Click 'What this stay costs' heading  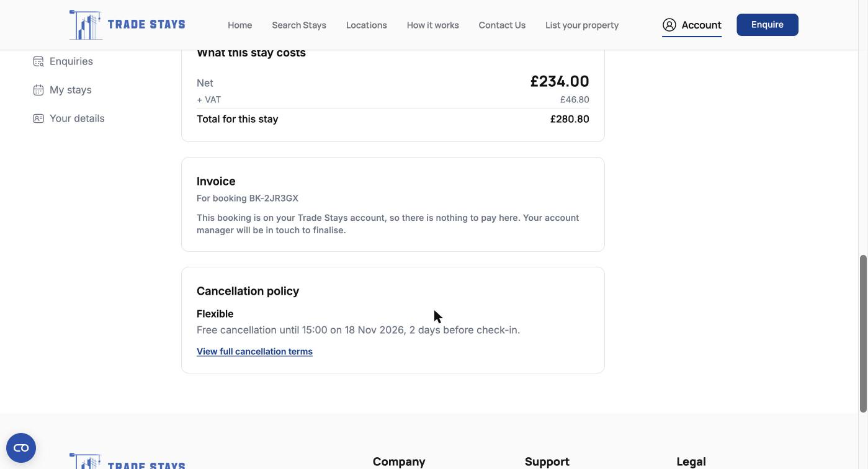point(251,53)
